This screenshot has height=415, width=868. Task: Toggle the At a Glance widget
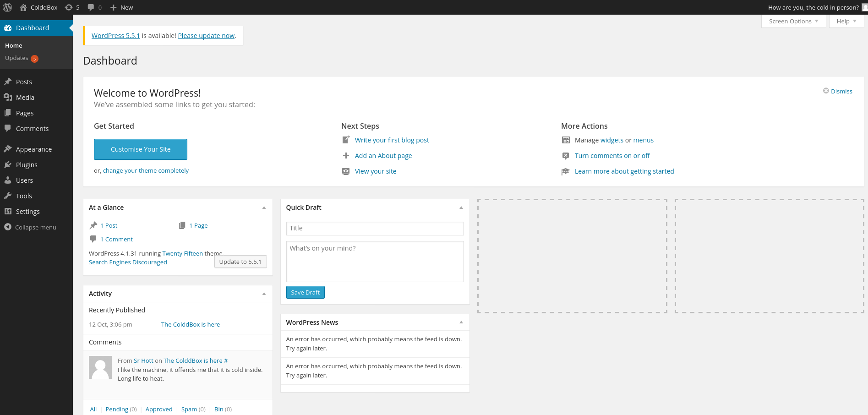click(264, 207)
